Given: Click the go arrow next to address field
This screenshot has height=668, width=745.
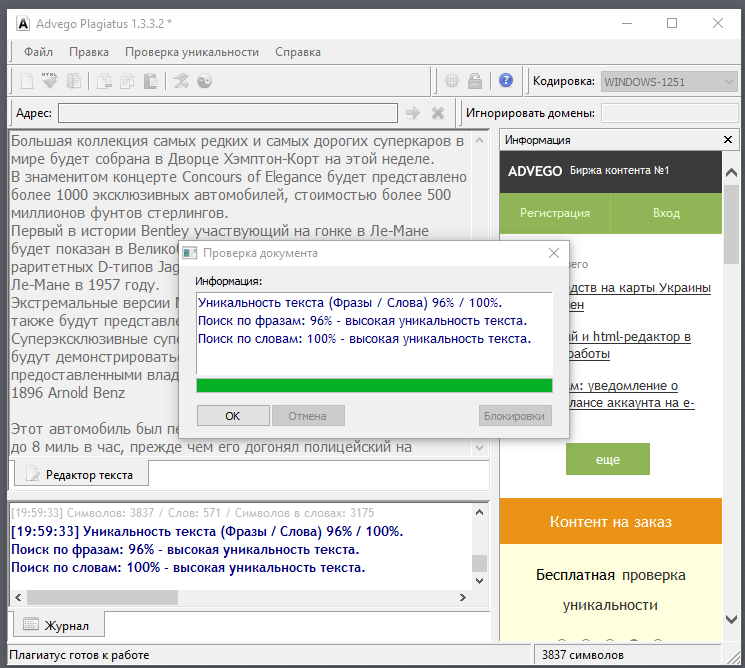Looking at the screenshot, I should pyautogui.click(x=413, y=113).
